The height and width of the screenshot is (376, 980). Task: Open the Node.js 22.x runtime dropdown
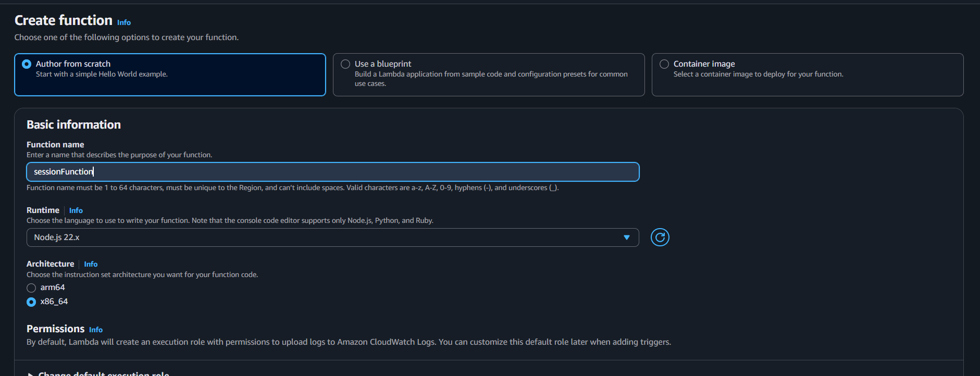332,237
